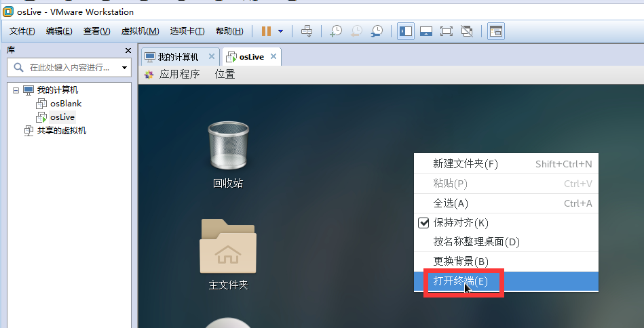The image size is (644, 328).
Task: Click the pause virtual machine button
Action: 266,31
